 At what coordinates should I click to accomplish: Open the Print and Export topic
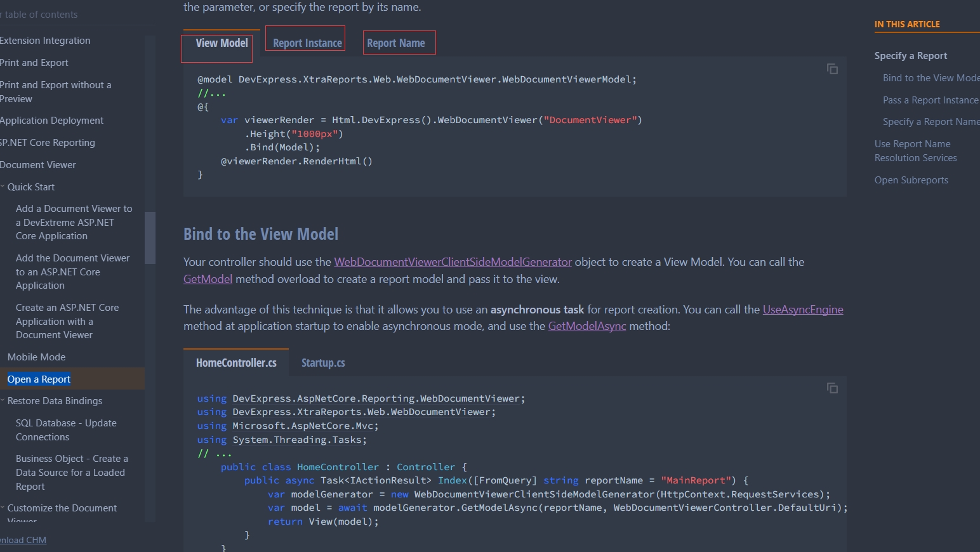click(34, 63)
